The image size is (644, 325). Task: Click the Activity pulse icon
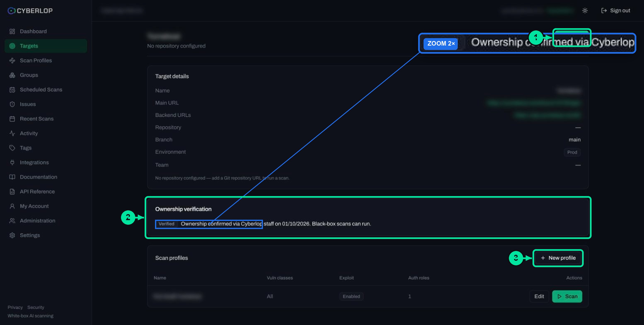point(12,133)
